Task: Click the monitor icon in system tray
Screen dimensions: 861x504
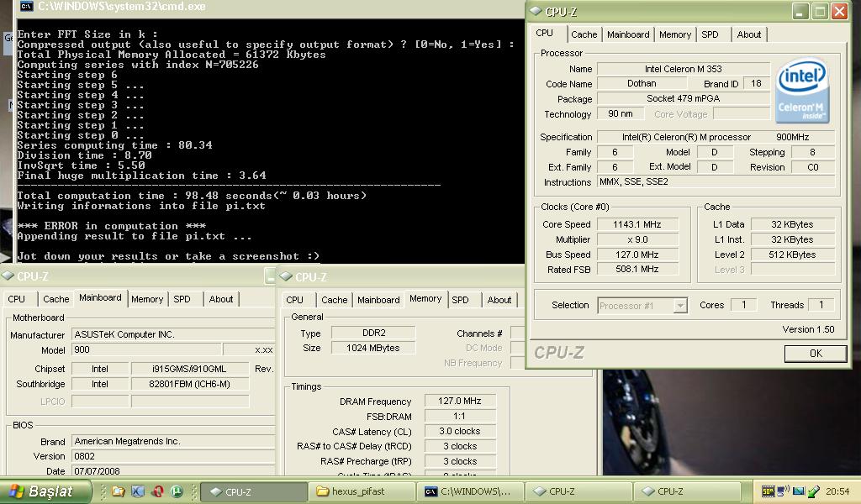Action: pos(799,491)
